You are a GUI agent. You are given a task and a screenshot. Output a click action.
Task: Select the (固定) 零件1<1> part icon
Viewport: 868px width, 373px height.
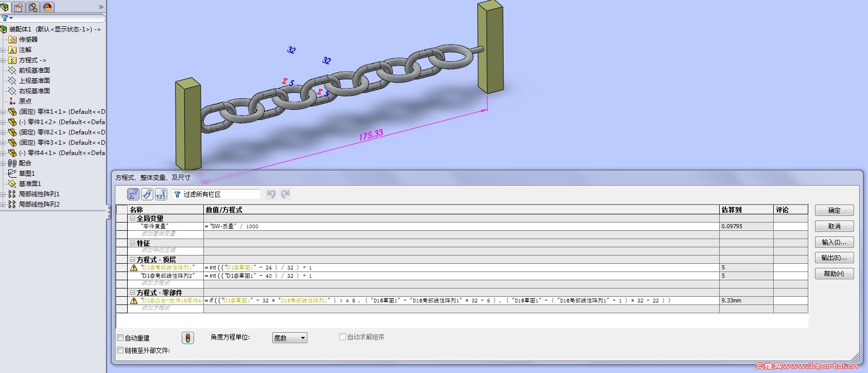coord(13,112)
